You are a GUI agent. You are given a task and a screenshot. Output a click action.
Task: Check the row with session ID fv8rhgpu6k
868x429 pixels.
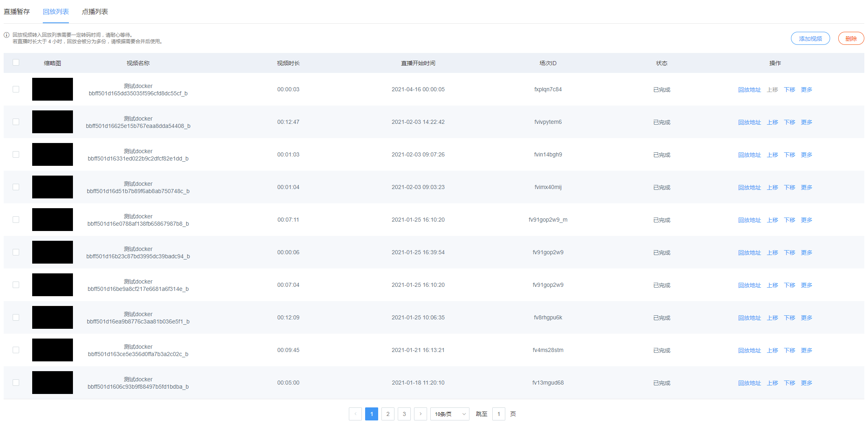tap(16, 317)
